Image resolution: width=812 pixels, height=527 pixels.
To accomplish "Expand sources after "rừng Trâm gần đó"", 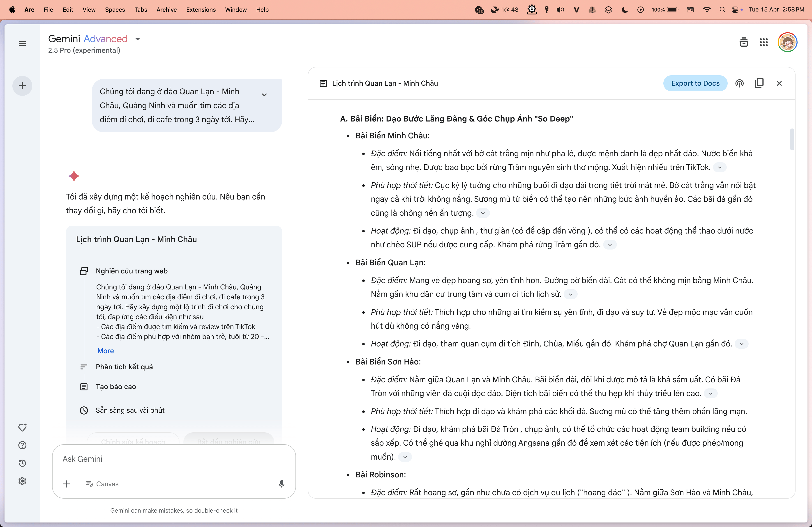I will click(610, 245).
